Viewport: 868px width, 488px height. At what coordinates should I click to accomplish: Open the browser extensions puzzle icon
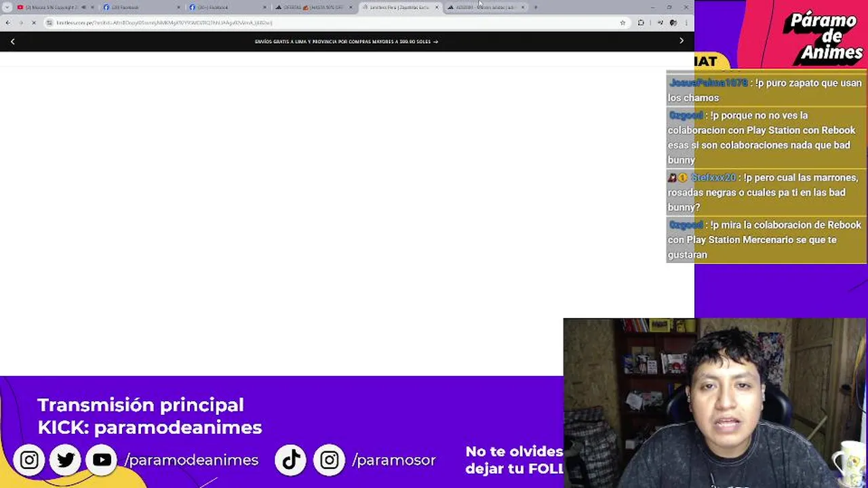[x=641, y=22]
